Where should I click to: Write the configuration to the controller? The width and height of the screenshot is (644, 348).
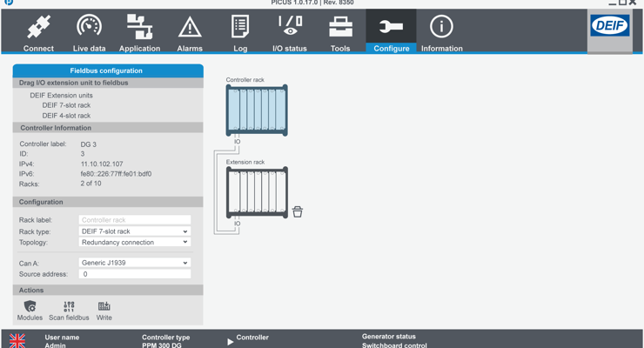point(104,310)
